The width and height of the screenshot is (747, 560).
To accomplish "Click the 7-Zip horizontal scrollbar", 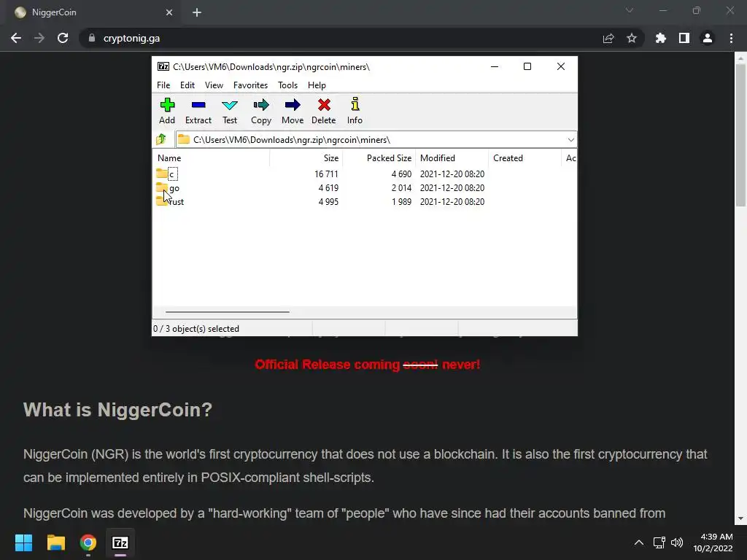I will point(228,312).
